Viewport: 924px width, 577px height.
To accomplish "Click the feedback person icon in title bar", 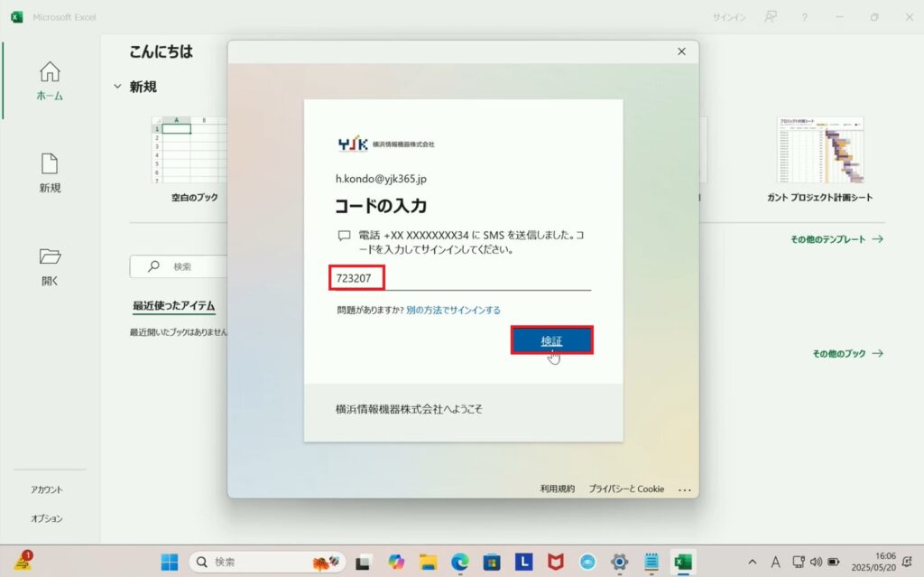I will (x=771, y=17).
